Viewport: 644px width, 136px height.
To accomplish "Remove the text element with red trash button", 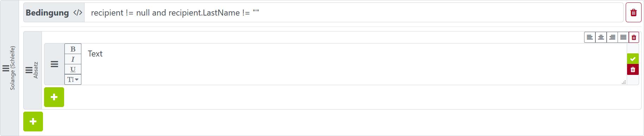I will (x=633, y=70).
